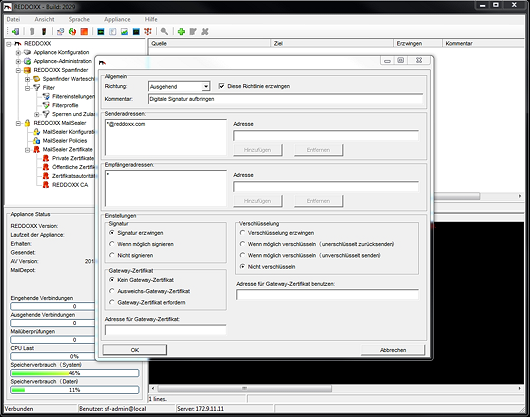The width and height of the screenshot is (530, 417).
Task: Click the network computers toolbar icon
Action: tap(61, 31)
